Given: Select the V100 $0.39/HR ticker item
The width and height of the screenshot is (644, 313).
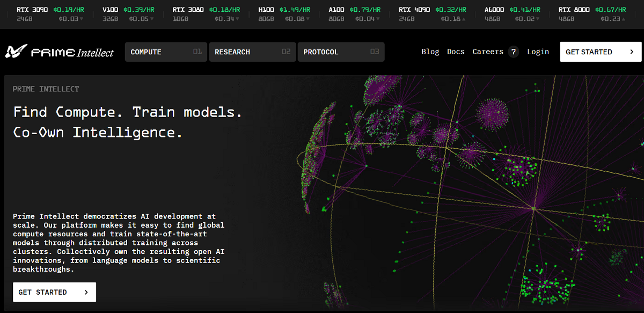Looking at the screenshot, I should click(x=128, y=10).
